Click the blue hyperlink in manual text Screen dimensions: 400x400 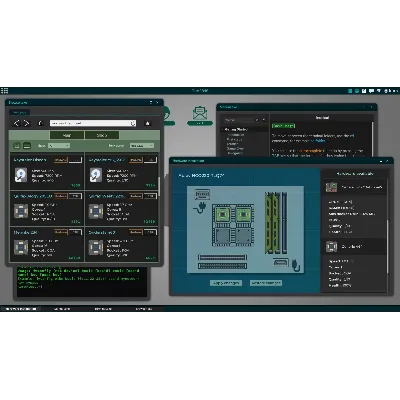point(319,141)
